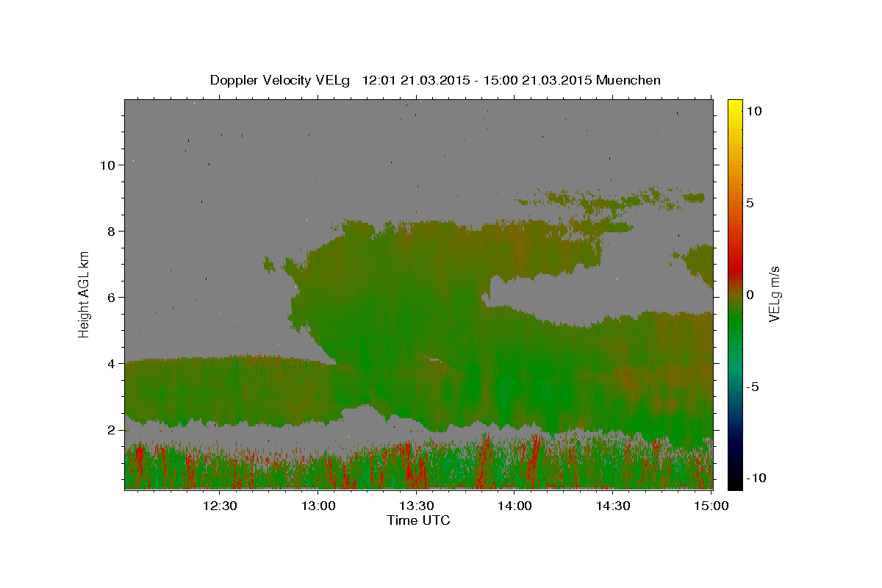Select the 15:00 time tick label

[711, 506]
